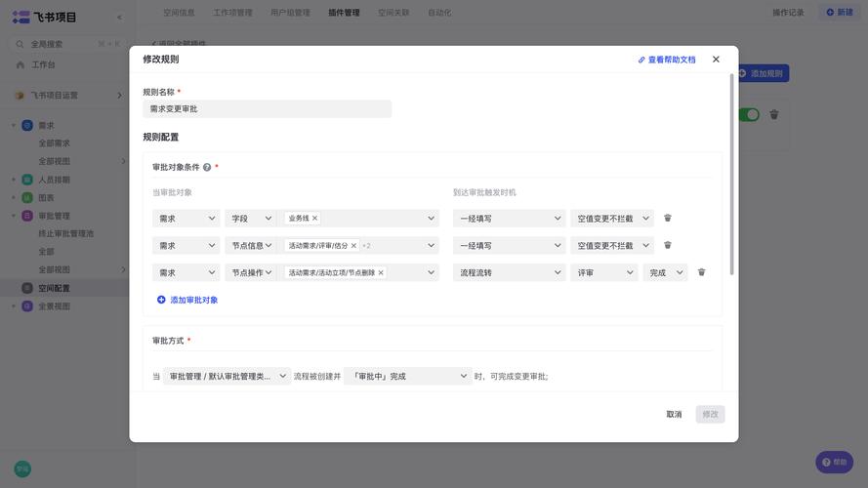
Task: Click the dialog vertical scrollbar
Action: [x=732, y=175]
